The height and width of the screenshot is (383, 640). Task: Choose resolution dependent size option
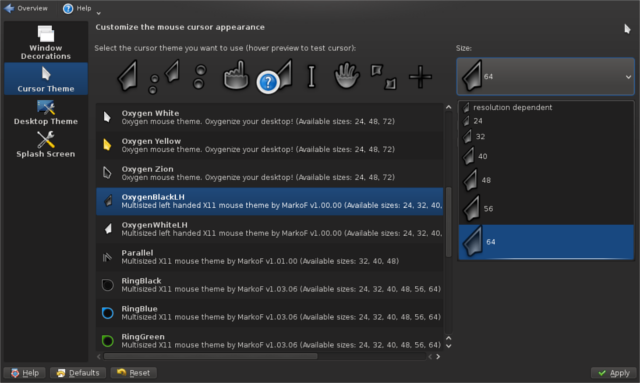pyautogui.click(x=546, y=107)
